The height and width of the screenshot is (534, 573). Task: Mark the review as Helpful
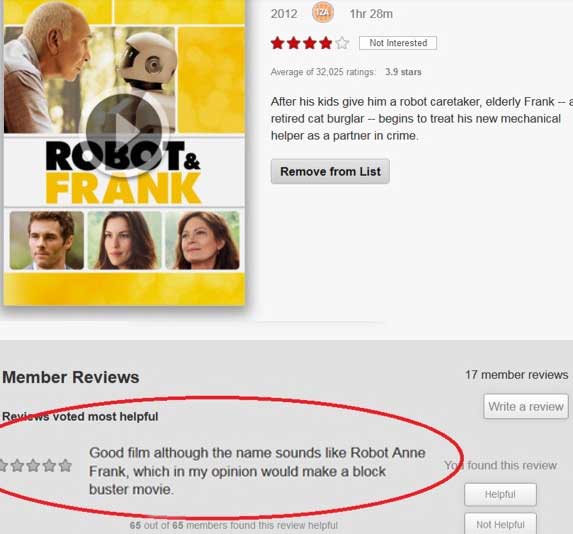(x=500, y=494)
